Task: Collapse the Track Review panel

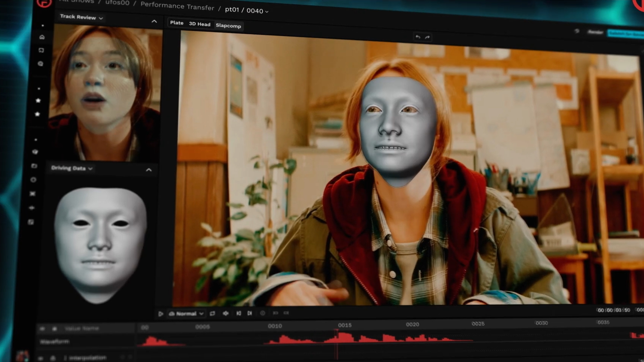Action: pos(154,22)
